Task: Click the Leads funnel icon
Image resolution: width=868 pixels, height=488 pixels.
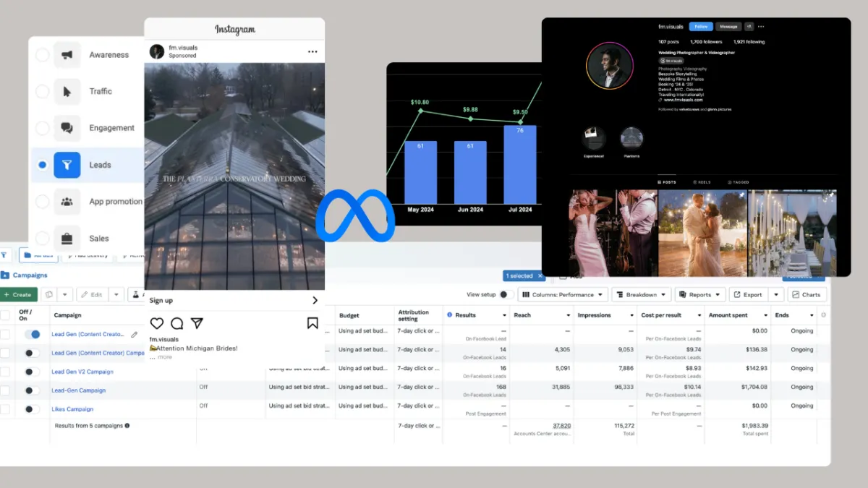Action: pyautogui.click(x=67, y=165)
